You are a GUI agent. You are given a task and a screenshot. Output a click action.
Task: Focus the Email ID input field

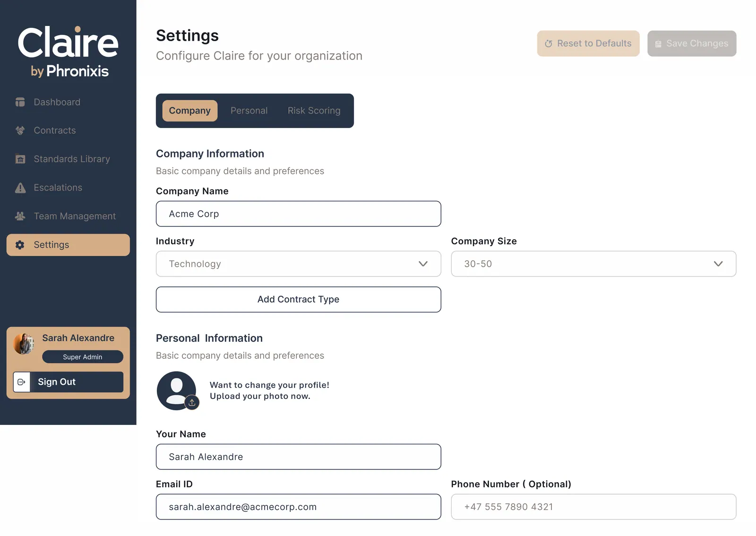click(x=298, y=507)
